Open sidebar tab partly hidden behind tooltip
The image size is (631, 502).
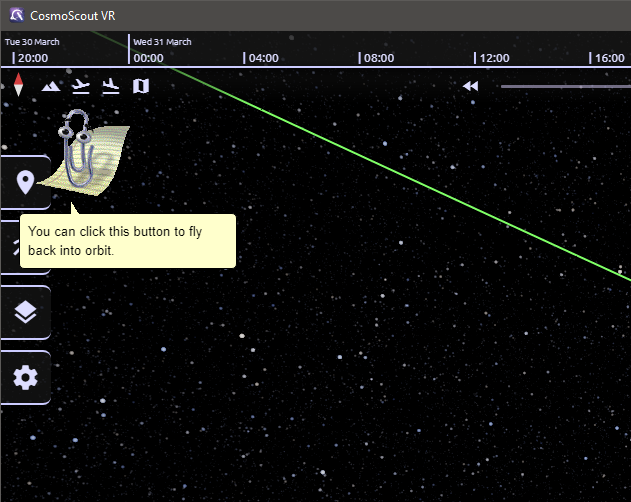point(10,247)
